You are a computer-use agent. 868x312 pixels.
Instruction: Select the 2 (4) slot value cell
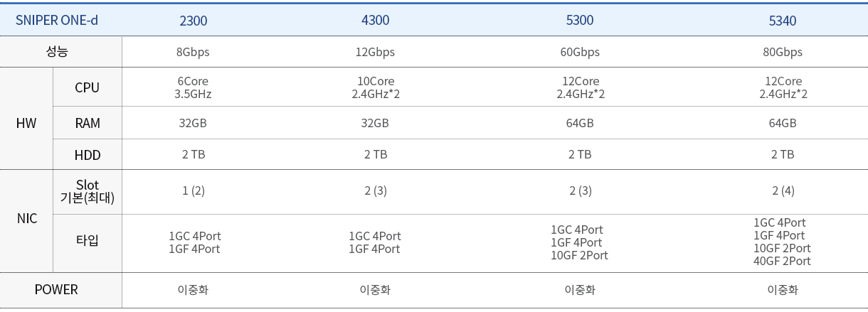[783, 190]
